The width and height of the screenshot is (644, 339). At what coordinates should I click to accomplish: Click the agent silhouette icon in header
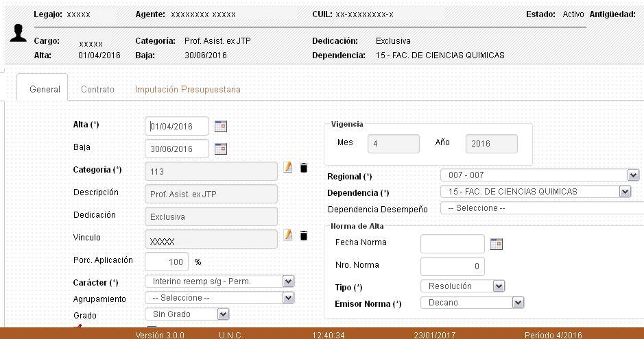pos(19,34)
